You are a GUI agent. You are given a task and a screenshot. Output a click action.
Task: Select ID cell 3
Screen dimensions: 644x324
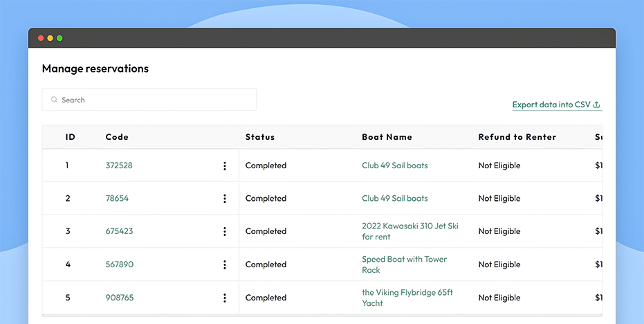[x=68, y=231]
